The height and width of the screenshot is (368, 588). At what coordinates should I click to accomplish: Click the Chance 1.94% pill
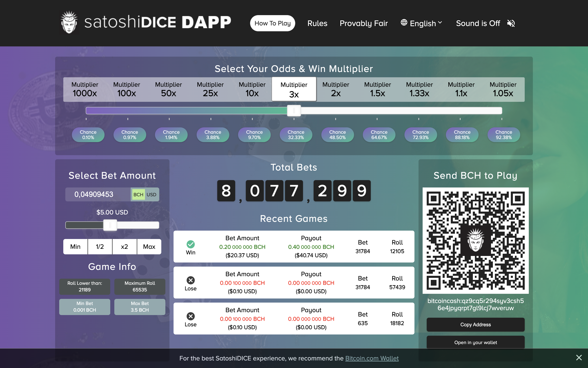click(x=171, y=135)
